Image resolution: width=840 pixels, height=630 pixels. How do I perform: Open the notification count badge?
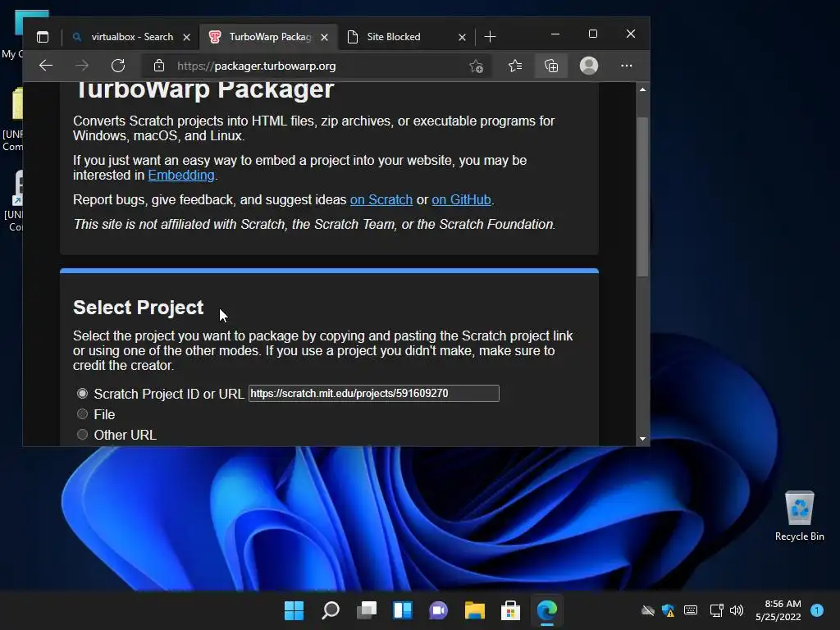click(x=817, y=610)
